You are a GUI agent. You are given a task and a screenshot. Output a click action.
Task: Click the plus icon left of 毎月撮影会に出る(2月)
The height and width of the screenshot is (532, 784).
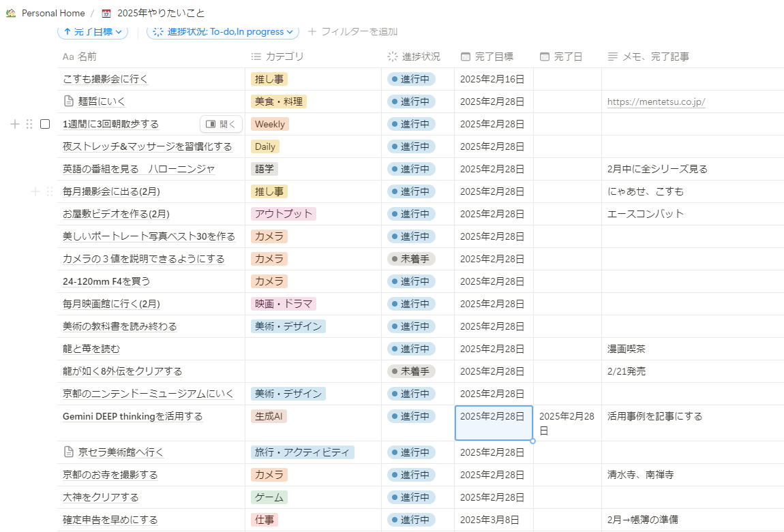pos(35,191)
